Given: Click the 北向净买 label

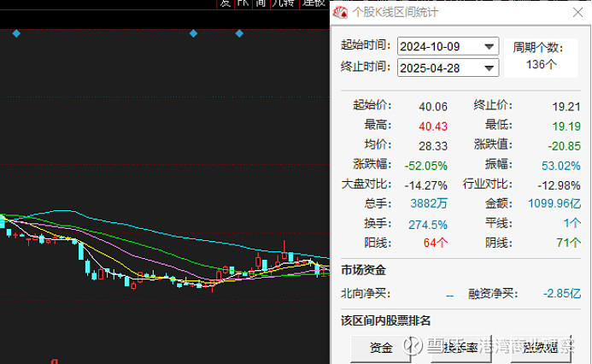Looking at the screenshot, I should click(366, 293).
